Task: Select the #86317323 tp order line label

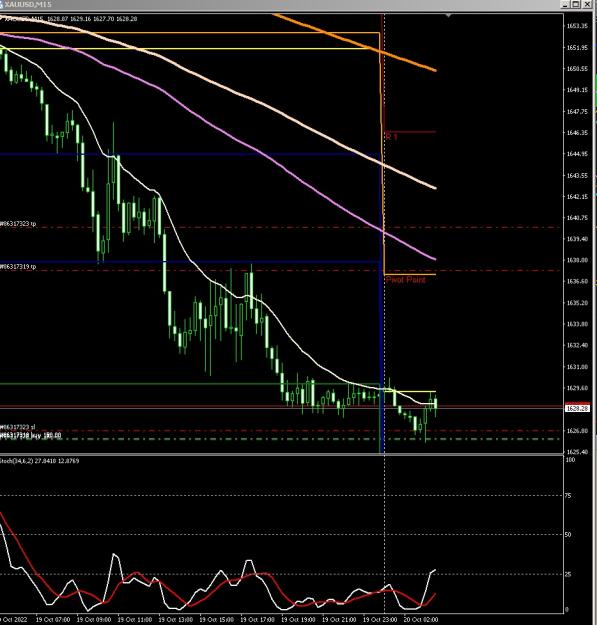Action: [x=18, y=224]
